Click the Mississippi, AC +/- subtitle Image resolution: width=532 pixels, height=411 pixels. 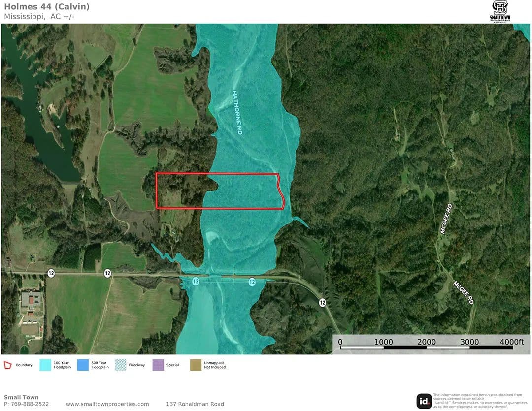pos(39,16)
